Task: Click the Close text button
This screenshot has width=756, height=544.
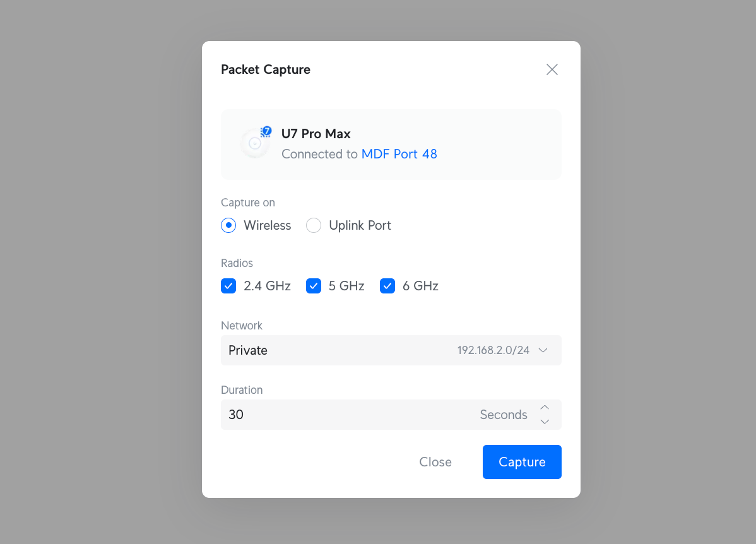Action: point(435,462)
